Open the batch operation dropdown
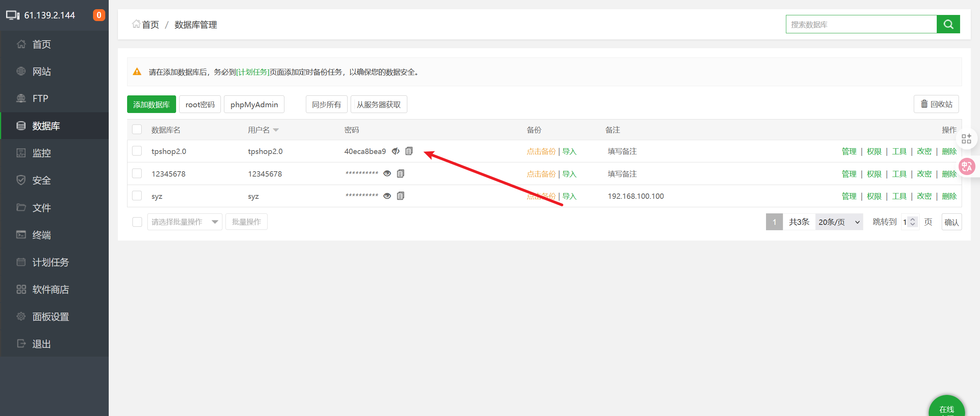This screenshot has height=416, width=980. coord(185,222)
